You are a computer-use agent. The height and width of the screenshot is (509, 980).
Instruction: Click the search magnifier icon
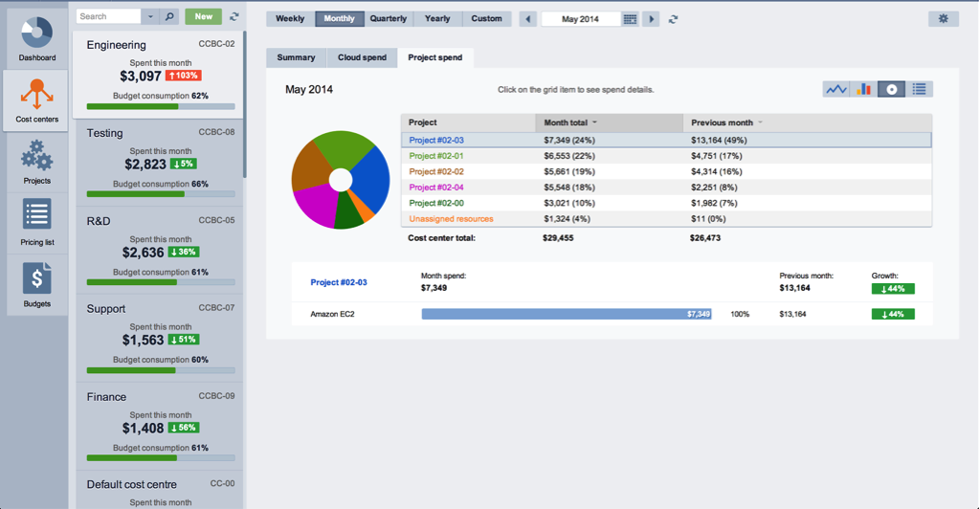coord(169,16)
